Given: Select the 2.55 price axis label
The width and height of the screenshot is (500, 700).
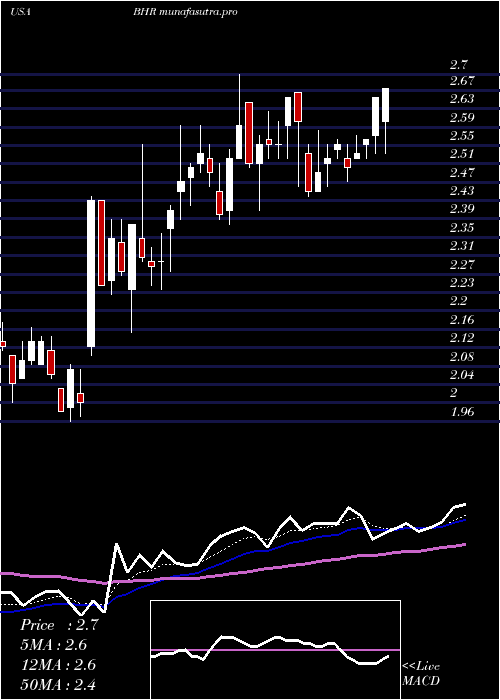Looking at the screenshot, I should (x=462, y=136).
